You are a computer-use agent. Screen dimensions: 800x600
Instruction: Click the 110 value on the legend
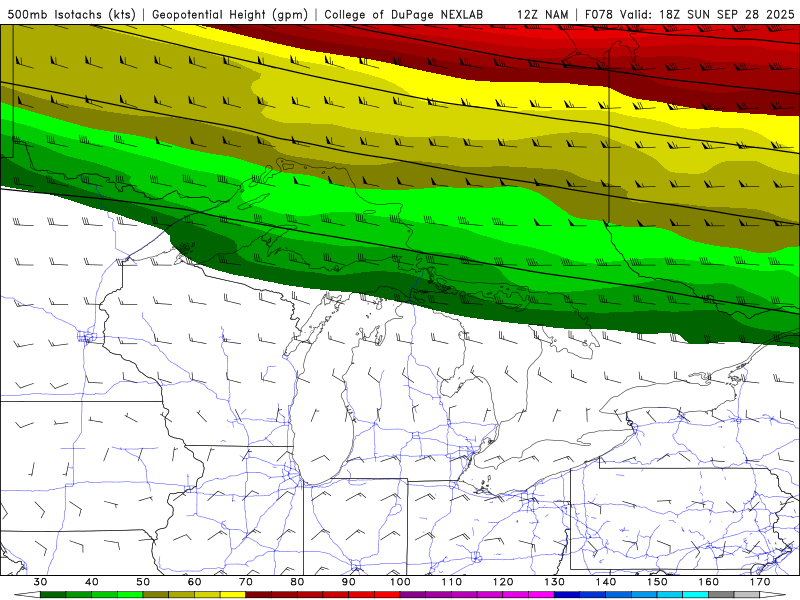click(452, 582)
